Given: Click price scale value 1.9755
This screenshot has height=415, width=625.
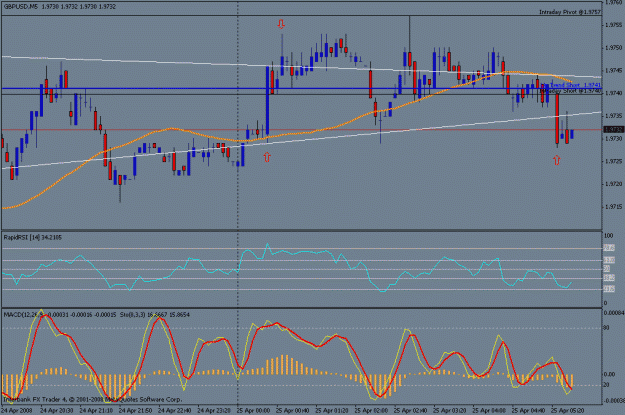Looking at the screenshot, I should tap(613, 25).
